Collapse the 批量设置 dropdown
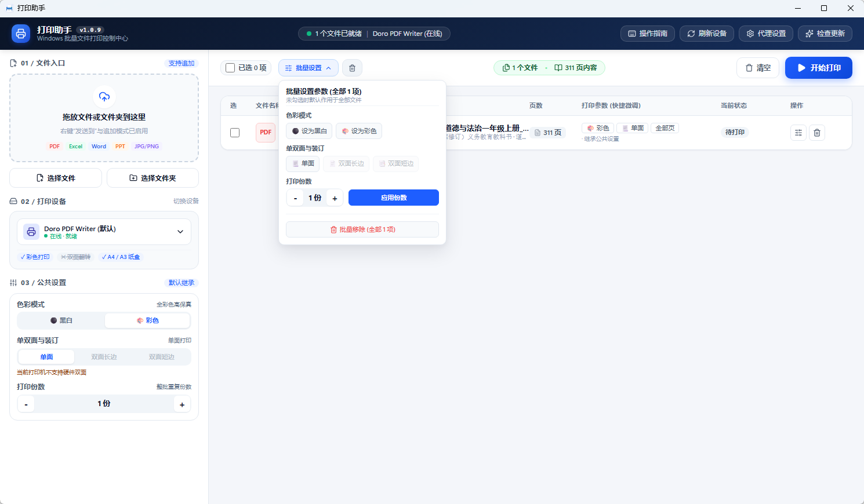The width and height of the screenshot is (864, 504). 308,68
